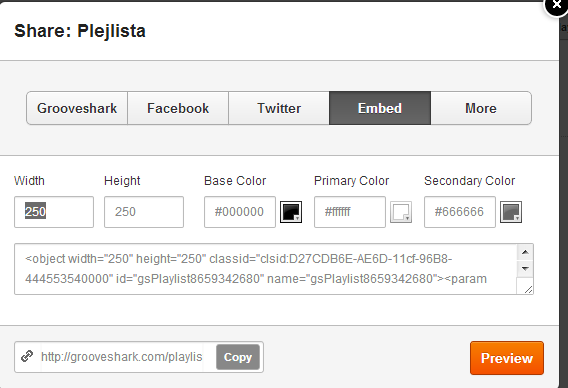The height and width of the screenshot is (388, 568).
Task: Focus the Width input field
Action: tap(54, 212)
